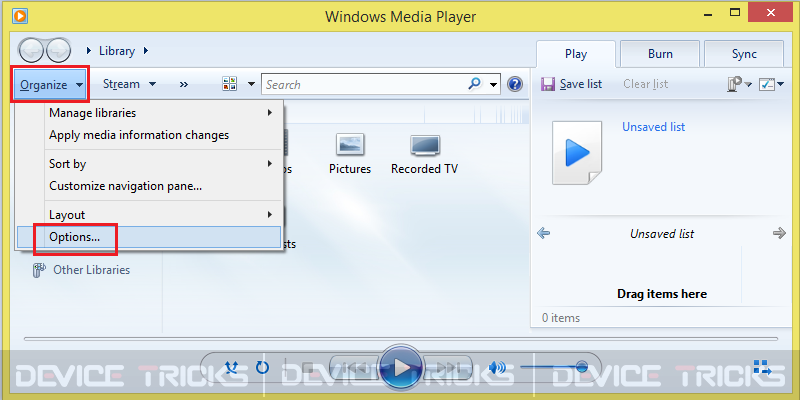The width and height of the screenshot is (800, 400).
Task: Expand the arrow after Library breadcrumb
Action: point(146,51)
